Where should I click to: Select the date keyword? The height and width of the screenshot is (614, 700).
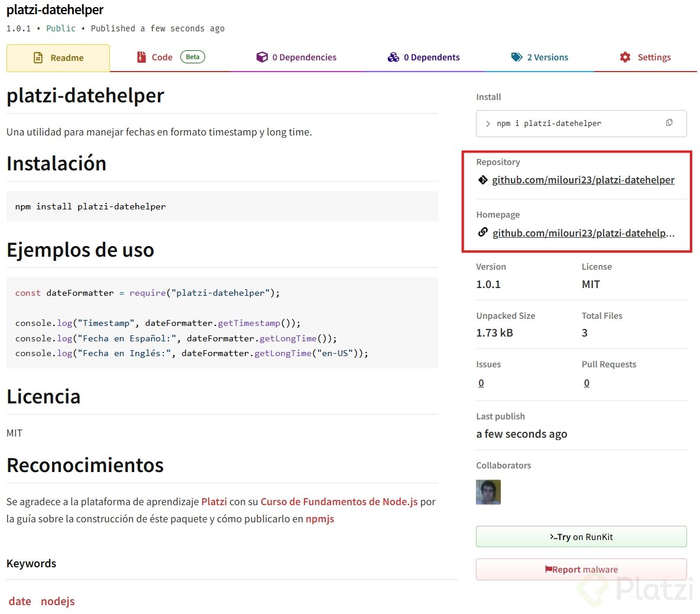(20, 601)
